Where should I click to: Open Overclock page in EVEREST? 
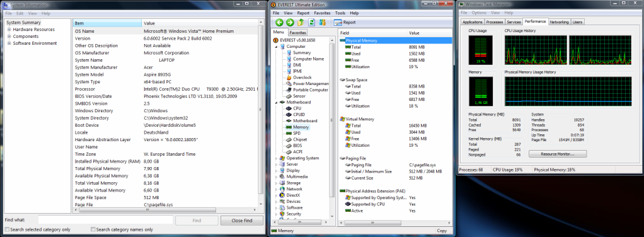(x=302, y=78)
